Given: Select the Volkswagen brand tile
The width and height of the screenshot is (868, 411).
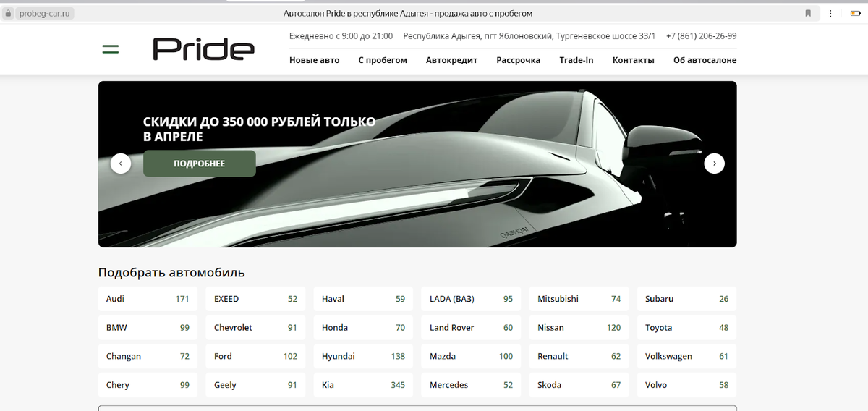Looking at the screenshot, I should point(686,356).
